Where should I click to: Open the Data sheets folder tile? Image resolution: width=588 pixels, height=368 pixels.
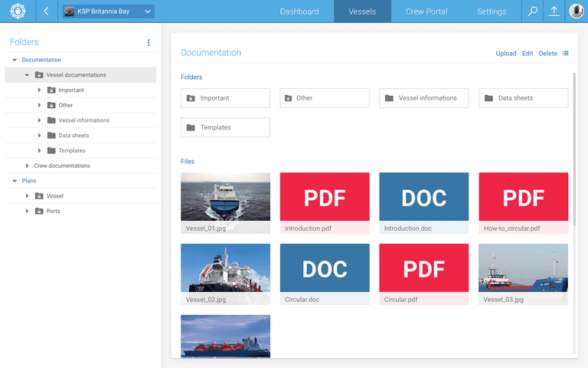point(524,98)
